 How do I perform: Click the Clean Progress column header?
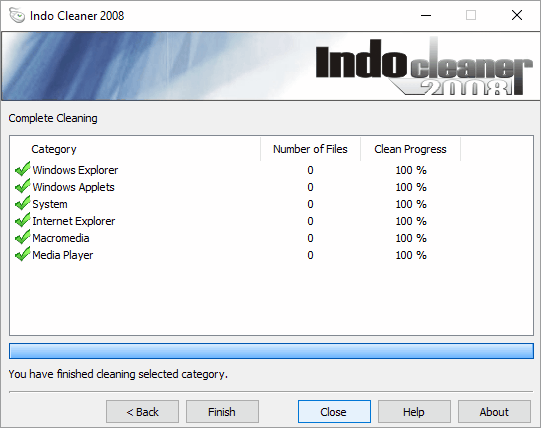coord(411,149)
